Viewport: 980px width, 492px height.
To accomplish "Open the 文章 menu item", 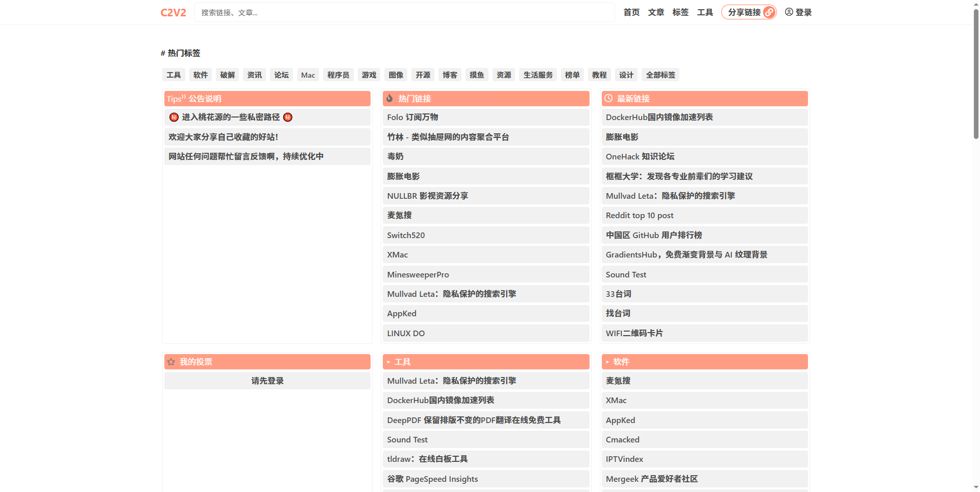I will [656, 12].
